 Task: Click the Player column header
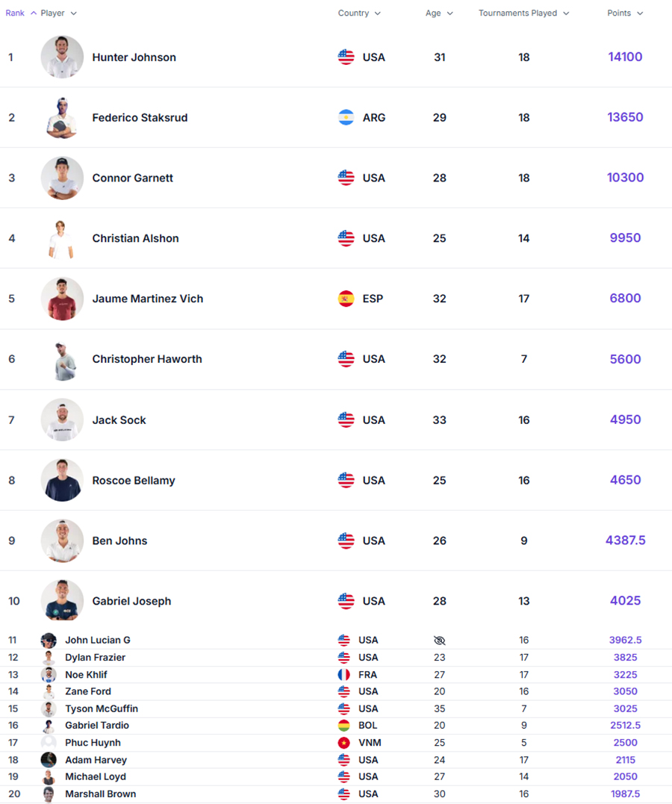tap(53, 13)
